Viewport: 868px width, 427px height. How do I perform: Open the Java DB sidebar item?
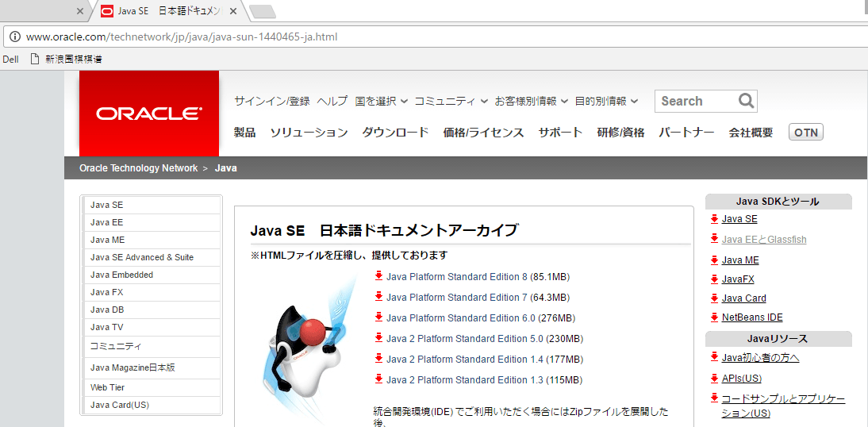click(152, 310)
